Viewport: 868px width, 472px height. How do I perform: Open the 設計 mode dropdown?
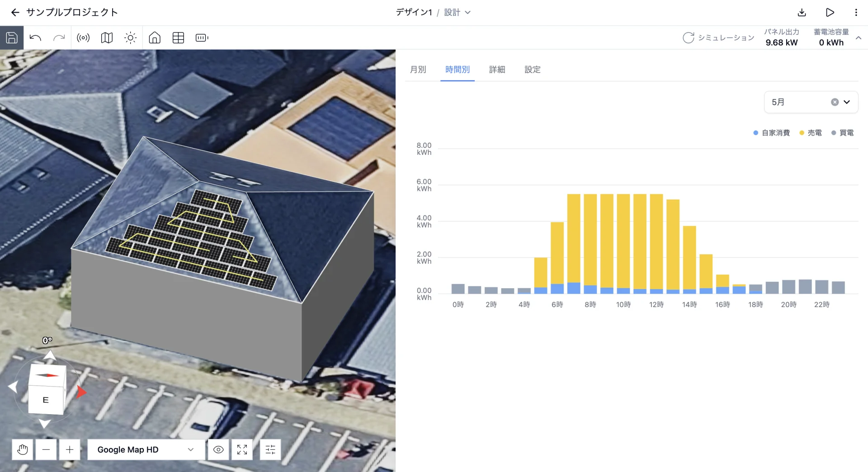pyautogui.click(x=457, y=12)
